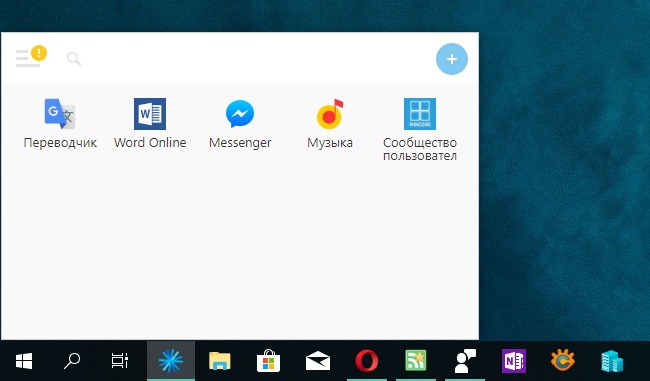Click the Музыка label text
650x381 pixels.
(x=330, y=143)
